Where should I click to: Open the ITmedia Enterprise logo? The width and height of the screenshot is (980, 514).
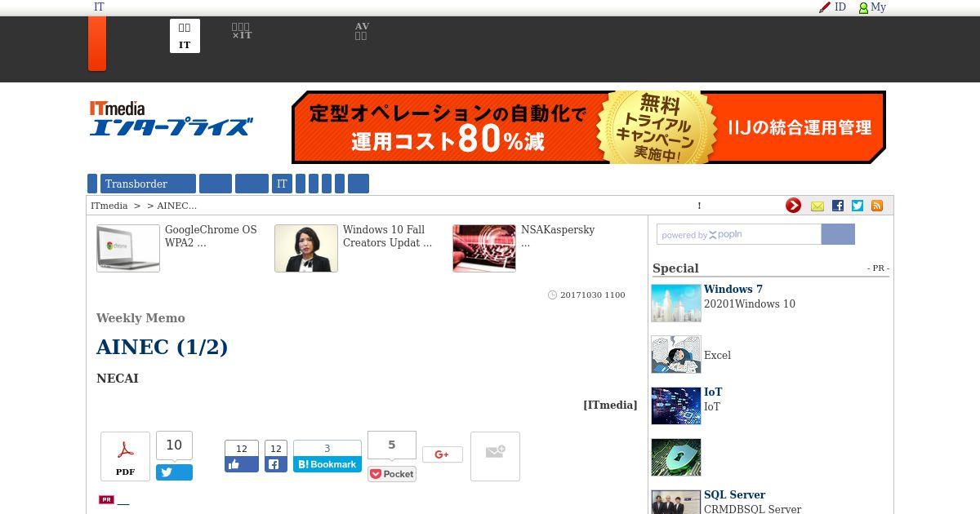[171, 118]
